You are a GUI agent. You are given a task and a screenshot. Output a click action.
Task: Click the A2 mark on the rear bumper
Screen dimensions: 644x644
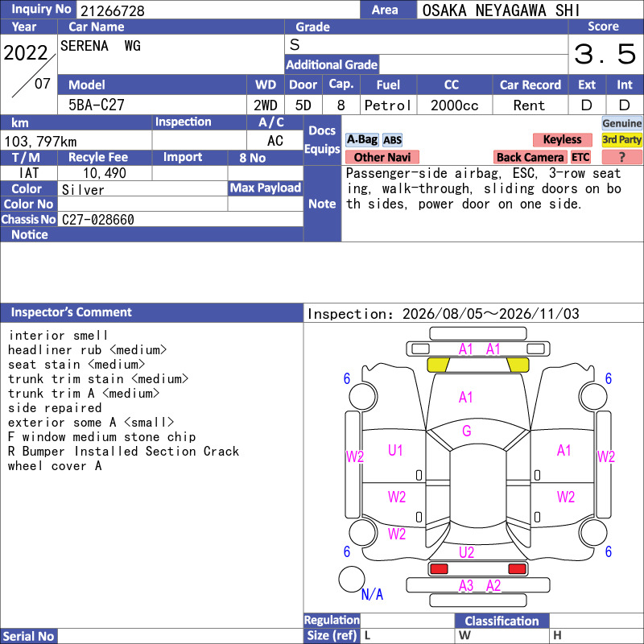pos(493,586)
